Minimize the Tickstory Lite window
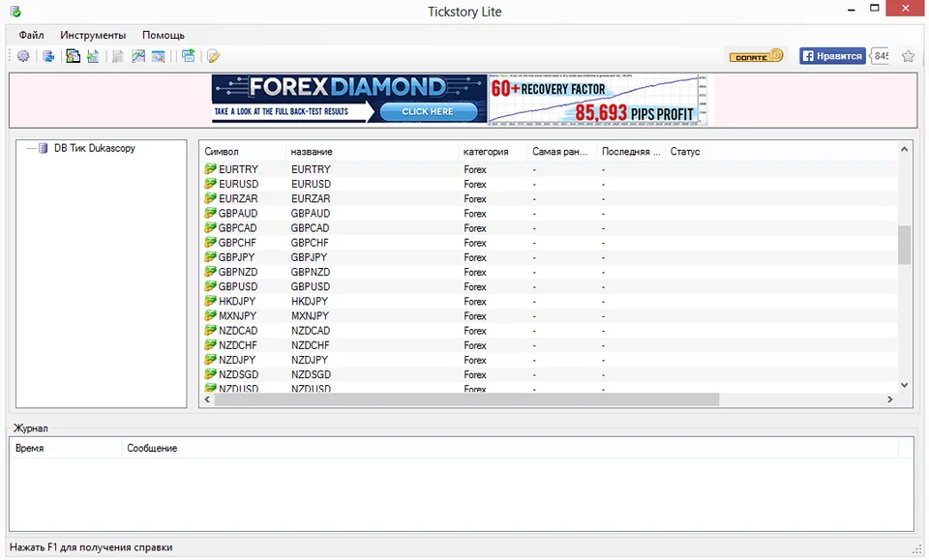 coord(852,10)
